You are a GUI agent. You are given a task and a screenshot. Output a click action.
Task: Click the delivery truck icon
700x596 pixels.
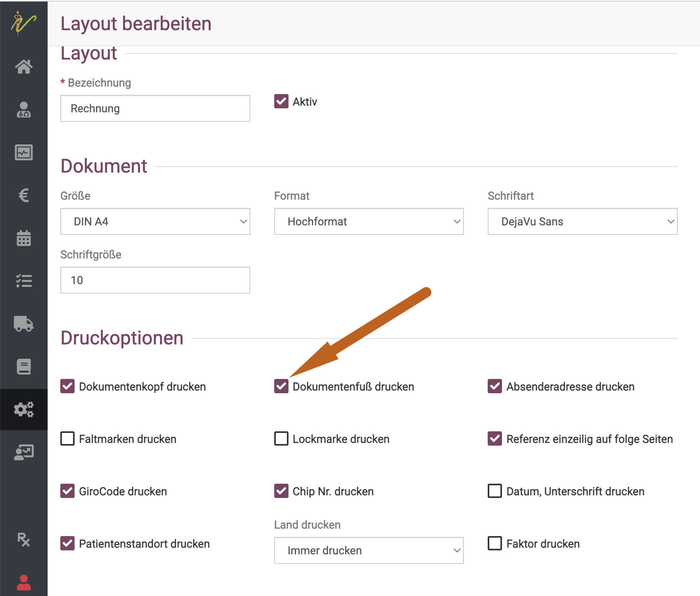coord(24,324)
